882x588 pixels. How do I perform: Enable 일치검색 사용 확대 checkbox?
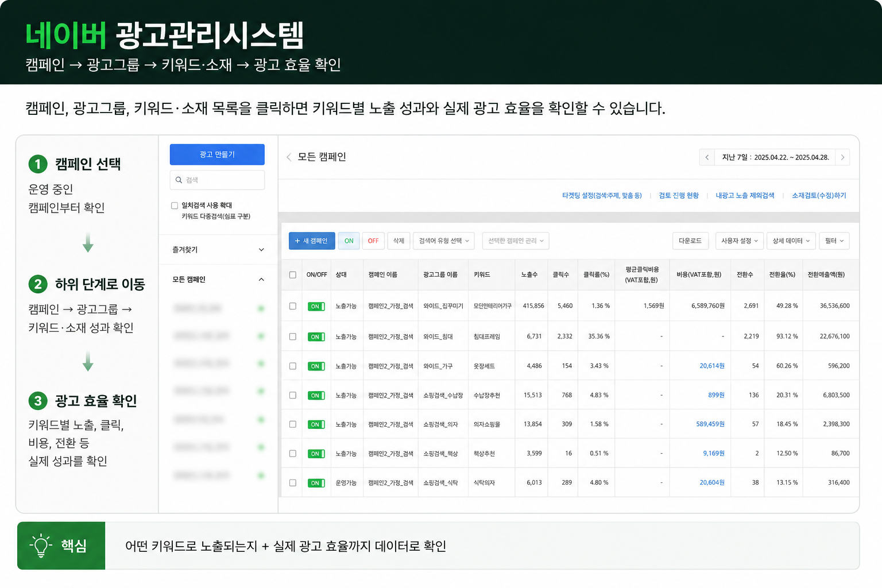tap(175, 206)
